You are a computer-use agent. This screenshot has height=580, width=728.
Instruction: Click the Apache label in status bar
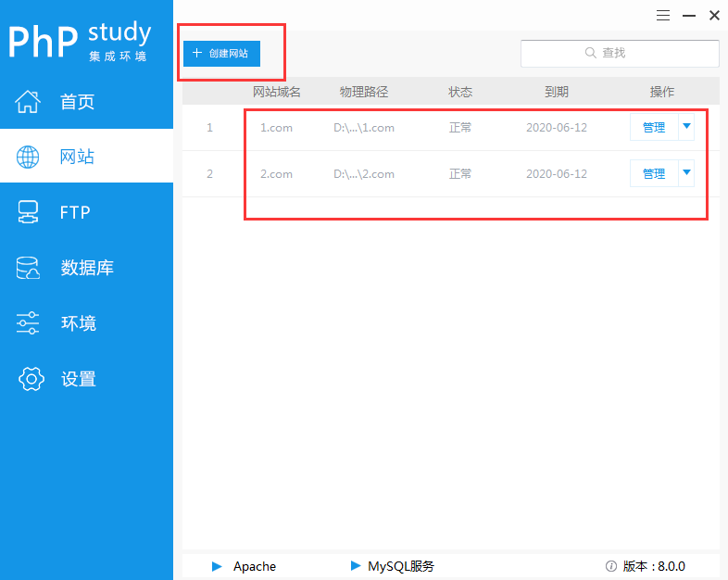[255, 566]
